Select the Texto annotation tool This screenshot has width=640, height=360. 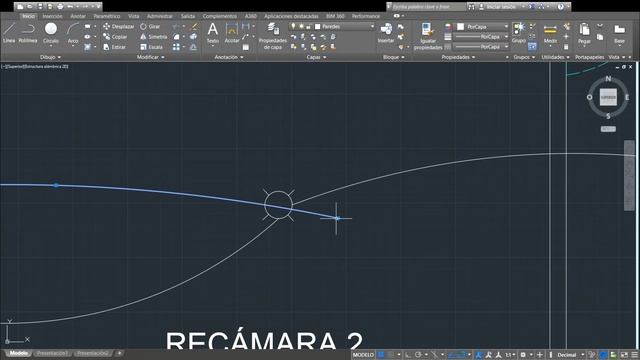(213, 33)
